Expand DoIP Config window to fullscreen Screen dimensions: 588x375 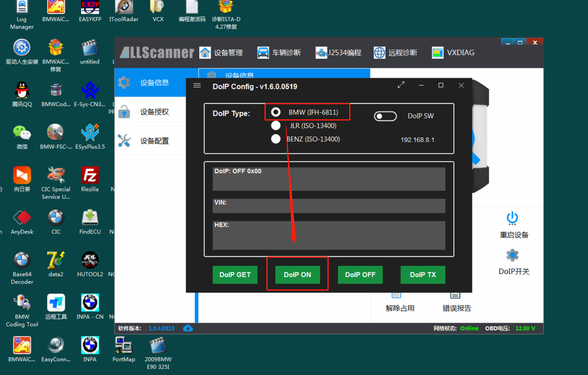pyautogui.click(x=401, y=85)
